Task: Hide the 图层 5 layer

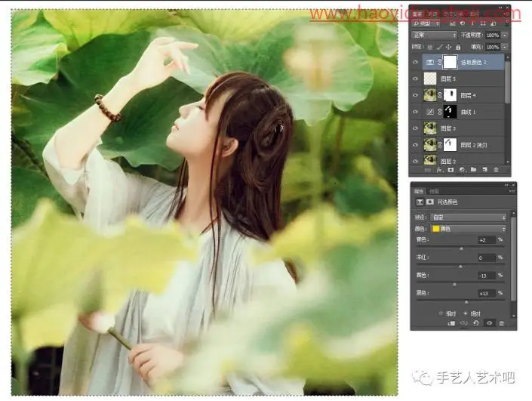Action: click(x=415, y=79)
